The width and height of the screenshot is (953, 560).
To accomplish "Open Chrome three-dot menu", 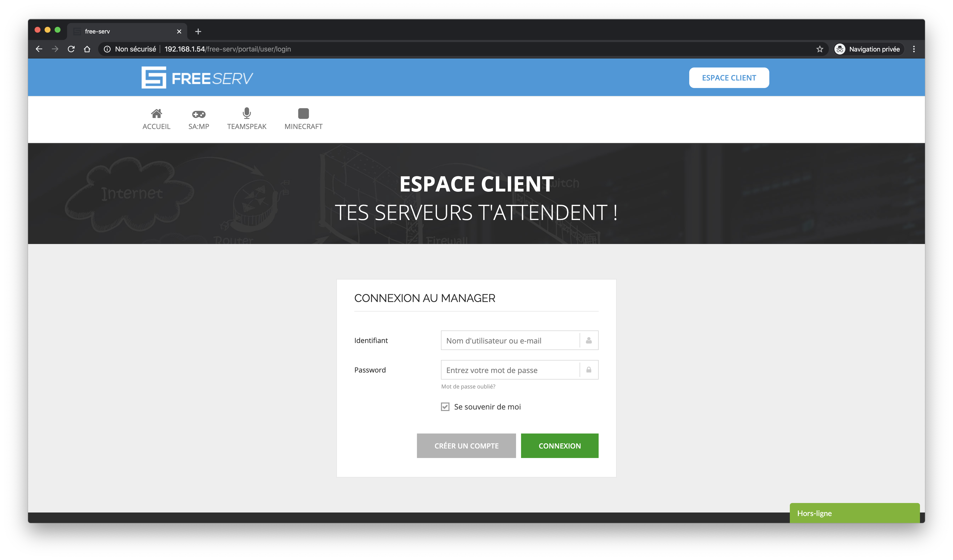I will 914,49.
